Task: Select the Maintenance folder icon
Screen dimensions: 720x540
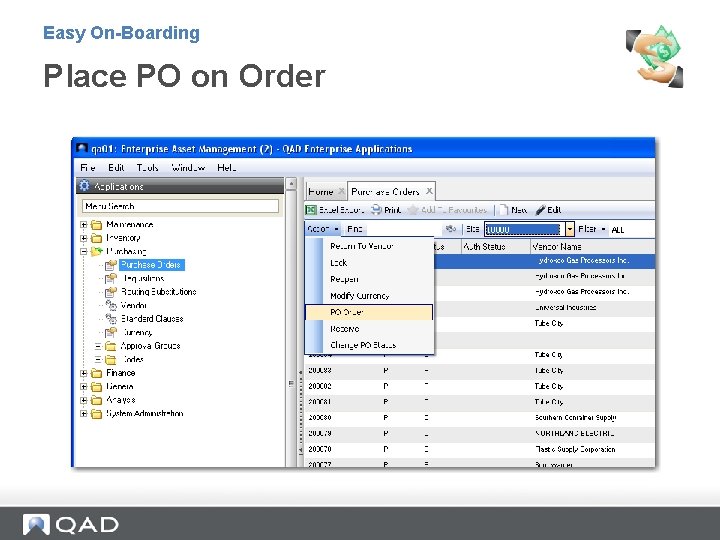Action: 96,225
